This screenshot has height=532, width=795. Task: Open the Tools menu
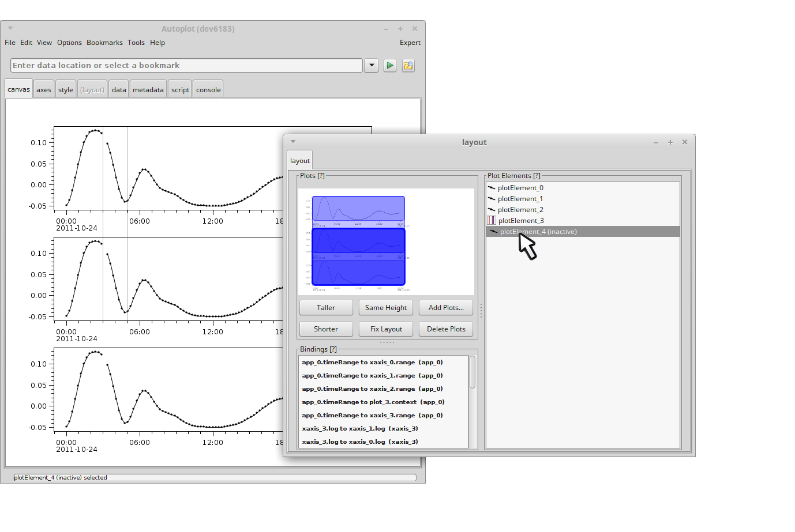(136, 43)
